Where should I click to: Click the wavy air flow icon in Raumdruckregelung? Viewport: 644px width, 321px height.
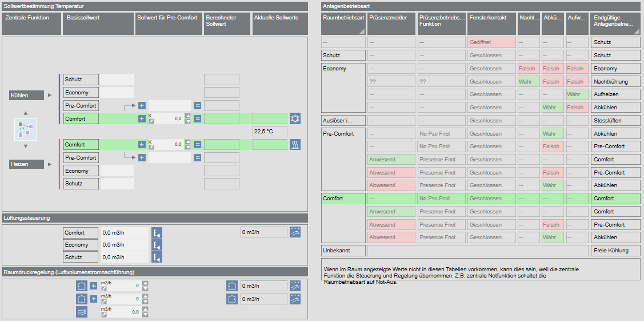point(82,312)
